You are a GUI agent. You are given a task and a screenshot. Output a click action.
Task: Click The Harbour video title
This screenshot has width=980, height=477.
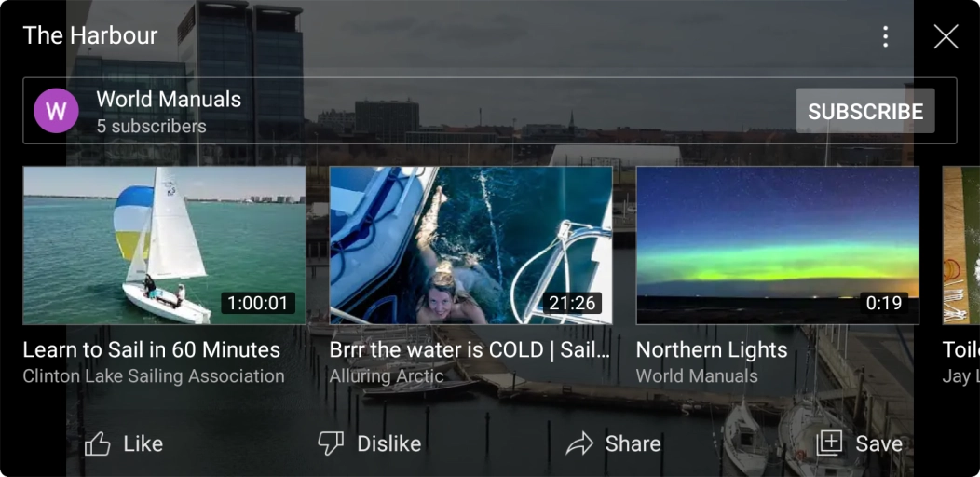90,35
